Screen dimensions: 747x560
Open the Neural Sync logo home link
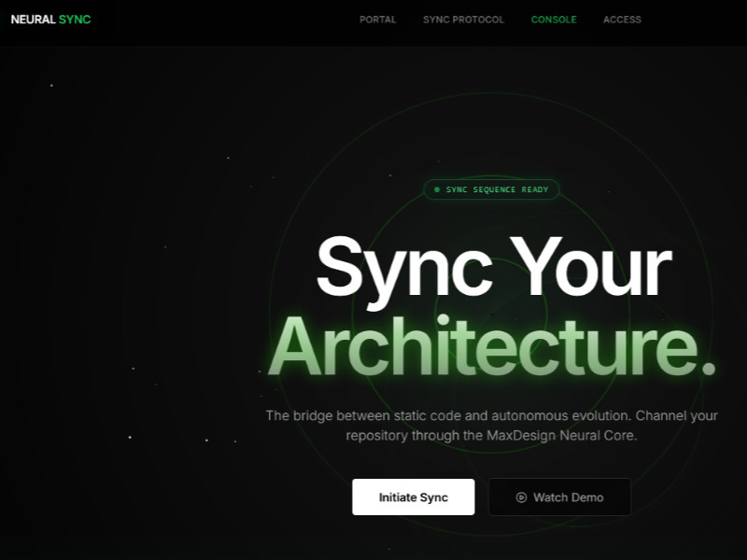coord(50,20)
